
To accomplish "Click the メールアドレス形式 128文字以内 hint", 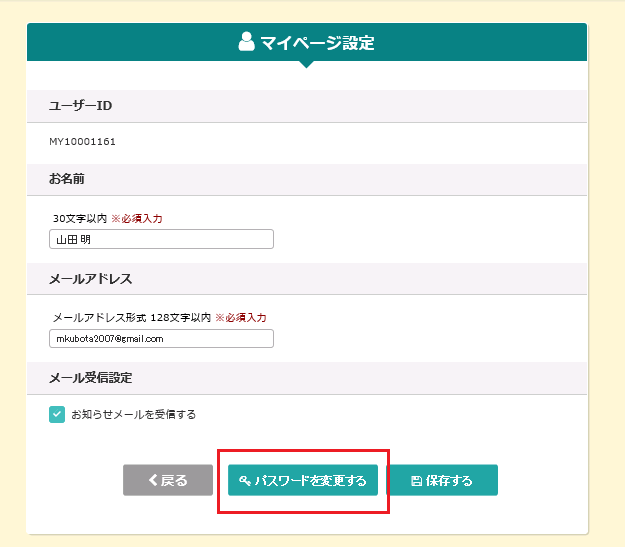I will 132,318.
